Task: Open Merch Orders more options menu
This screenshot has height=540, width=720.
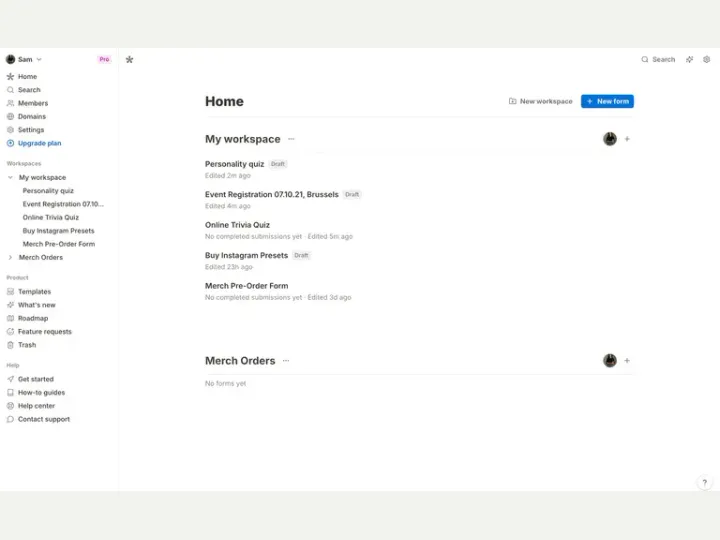Action: click(x=286, y=360)
